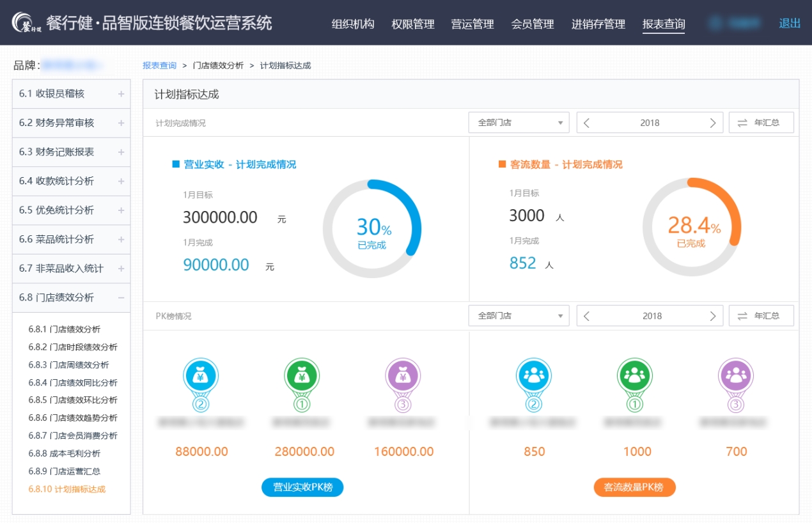Click the orange 28.4% progress ring
Screen dimensions: 812x523
[692, 227]
